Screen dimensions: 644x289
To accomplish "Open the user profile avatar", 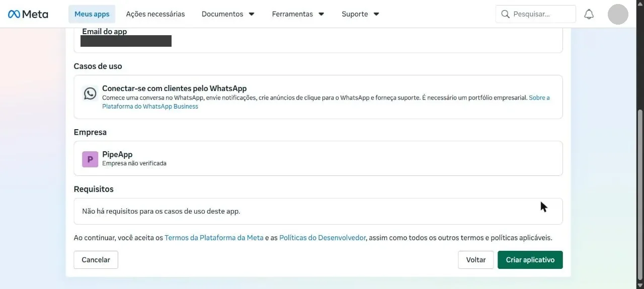I will [618, 14].
